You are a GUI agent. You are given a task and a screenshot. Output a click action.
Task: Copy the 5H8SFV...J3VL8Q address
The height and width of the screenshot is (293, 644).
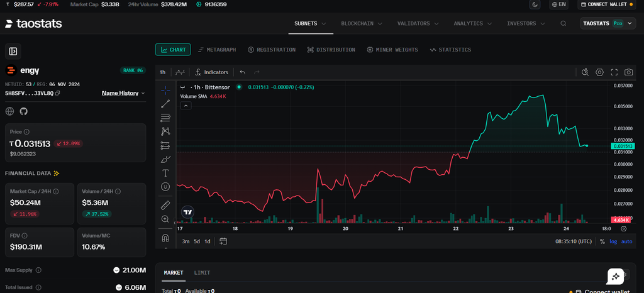(x=57, y=93)
